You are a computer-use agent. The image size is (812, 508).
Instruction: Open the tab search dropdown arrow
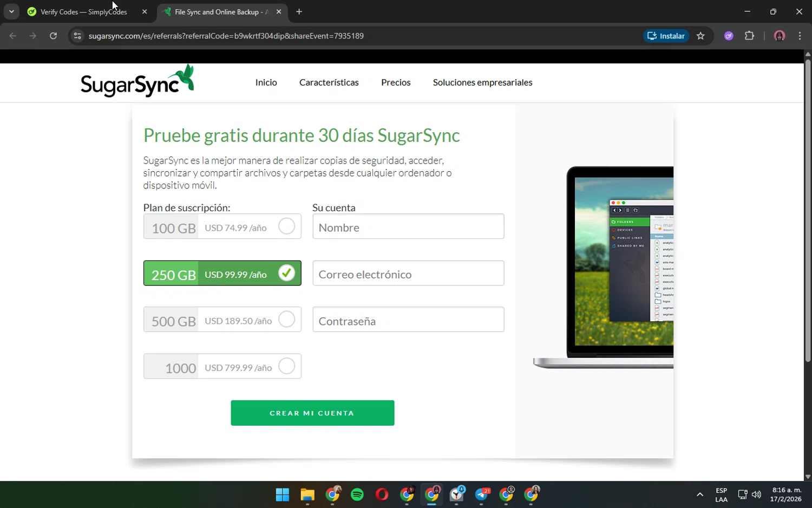[x=11, y=11]
